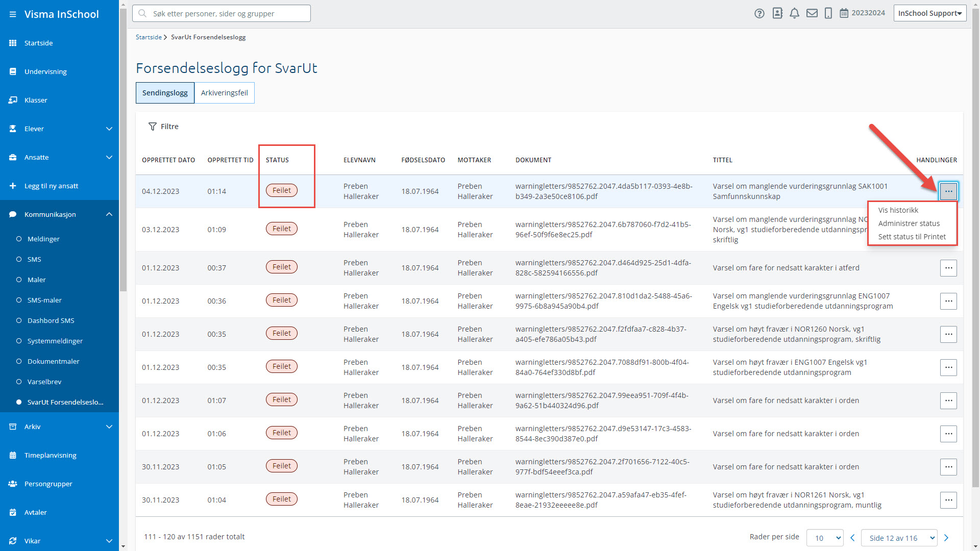Screen dimensions: 980x551
Task: Open Maler in the sidebar
Action: point(36,280)
